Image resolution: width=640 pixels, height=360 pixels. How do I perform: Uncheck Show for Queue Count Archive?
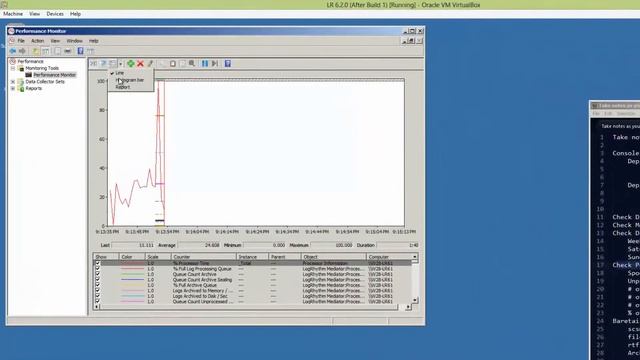(97, 274)
